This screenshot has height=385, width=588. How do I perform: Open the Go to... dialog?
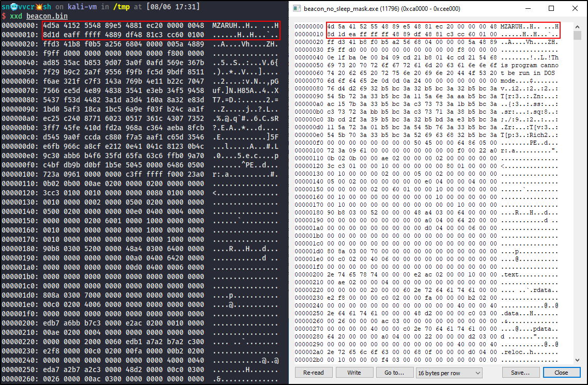click(x=394, y=373)
